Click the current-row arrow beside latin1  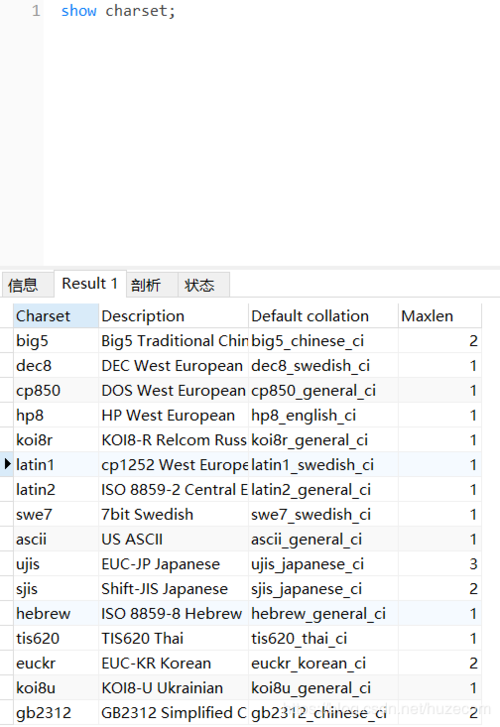pos(7,464)
